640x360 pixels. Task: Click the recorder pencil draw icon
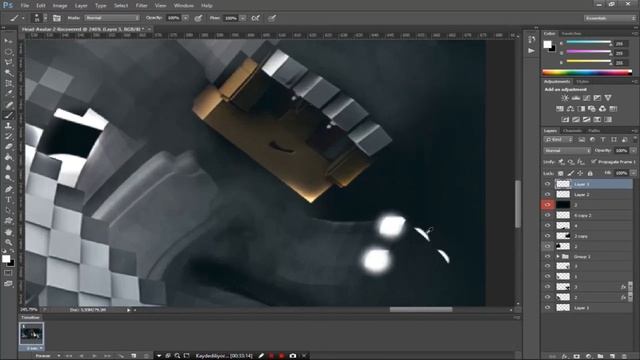tap(261, 356)
